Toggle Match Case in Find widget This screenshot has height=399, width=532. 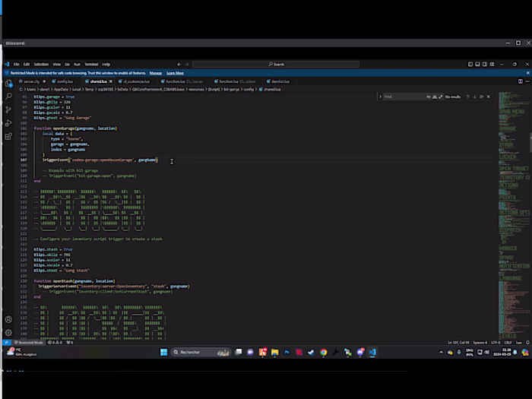click(429, 97)
